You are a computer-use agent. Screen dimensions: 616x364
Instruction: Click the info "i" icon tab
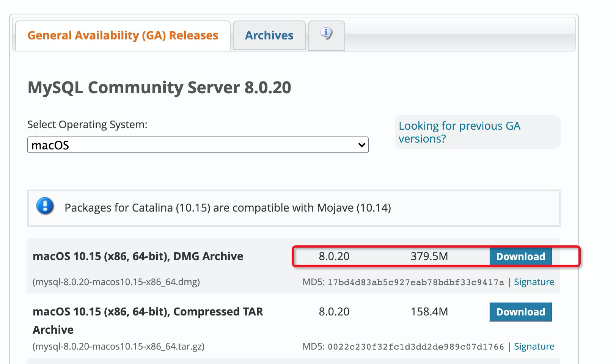(x=326, y=34)
